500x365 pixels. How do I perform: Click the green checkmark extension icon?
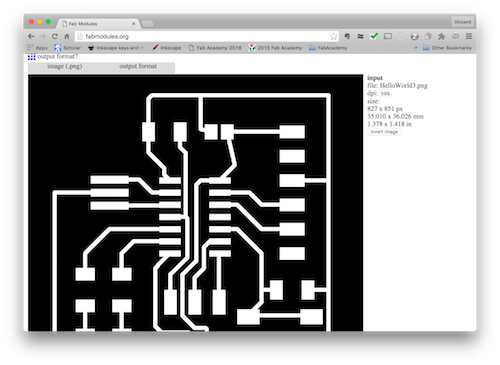point(374,36)
